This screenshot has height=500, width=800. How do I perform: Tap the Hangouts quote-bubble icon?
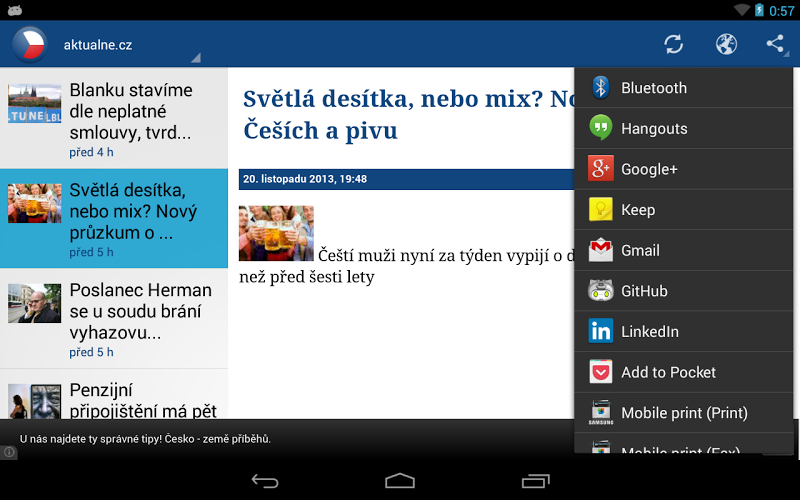(x=601, y=128)
